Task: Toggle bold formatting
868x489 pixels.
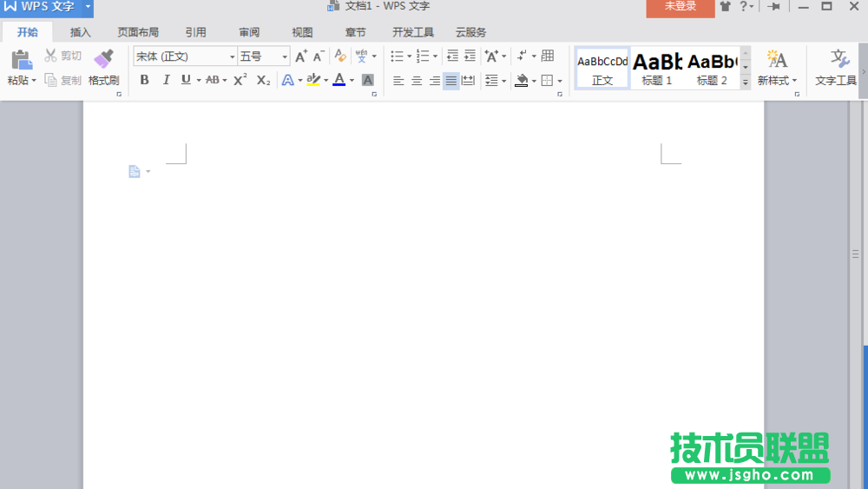Action: [144, 80]
